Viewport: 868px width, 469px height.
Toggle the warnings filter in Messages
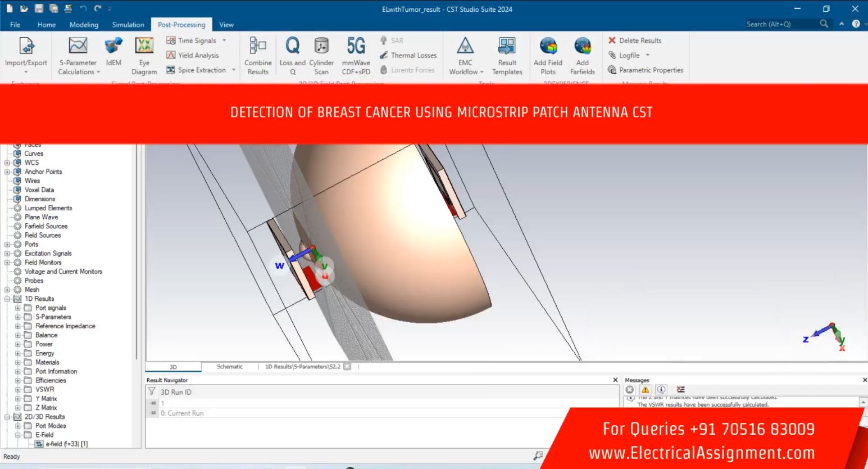click(646, 389)
